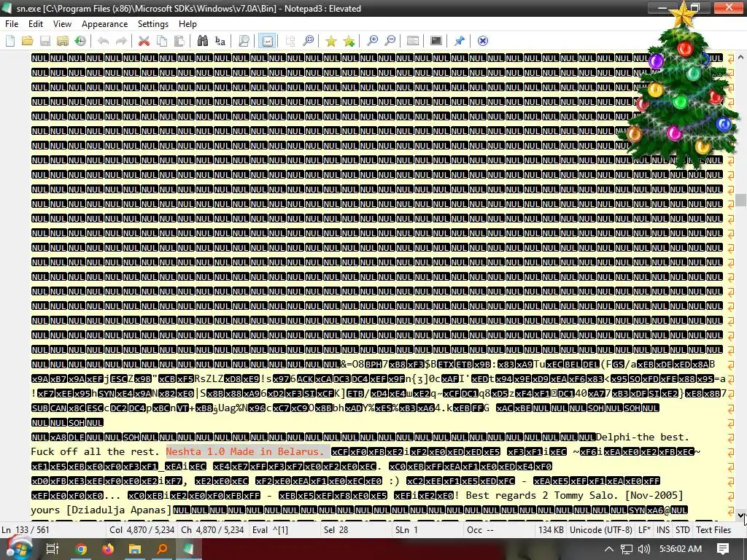Click the Zoom Out icon

point(390,41)
